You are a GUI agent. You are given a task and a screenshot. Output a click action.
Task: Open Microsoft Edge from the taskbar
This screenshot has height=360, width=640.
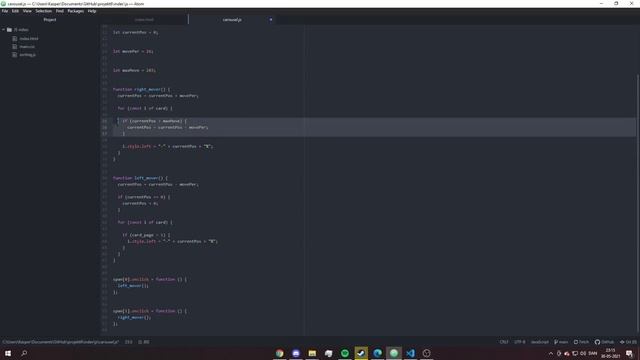click(x=378, y=353)
